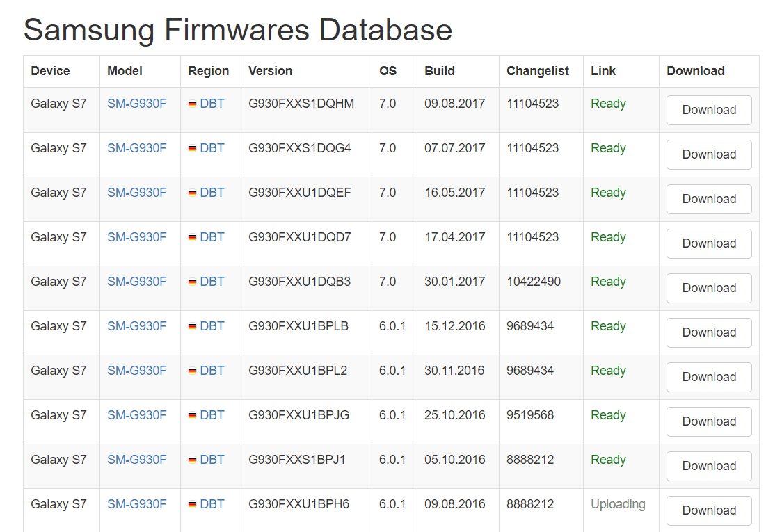Viewport: 766px width, 532px height.
Task: Click German flag icon in G930FXXU1DQEF row
Action: [192, 193]
